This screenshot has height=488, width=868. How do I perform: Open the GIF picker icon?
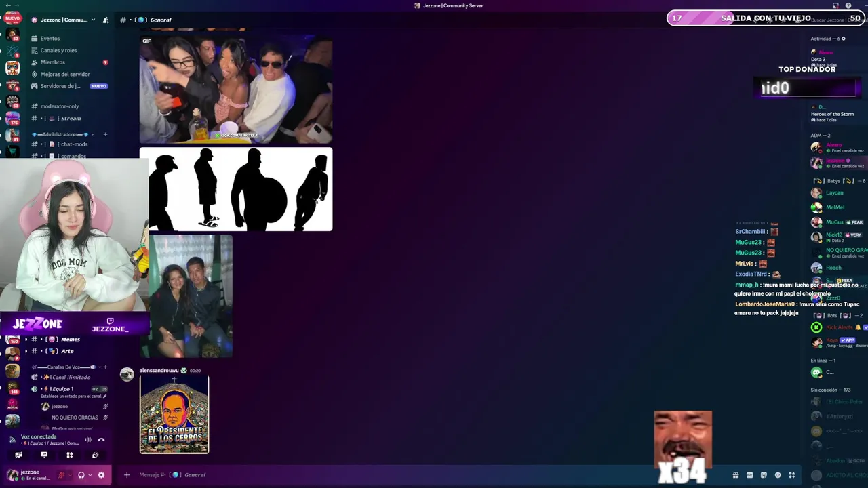tap(749, 475)
